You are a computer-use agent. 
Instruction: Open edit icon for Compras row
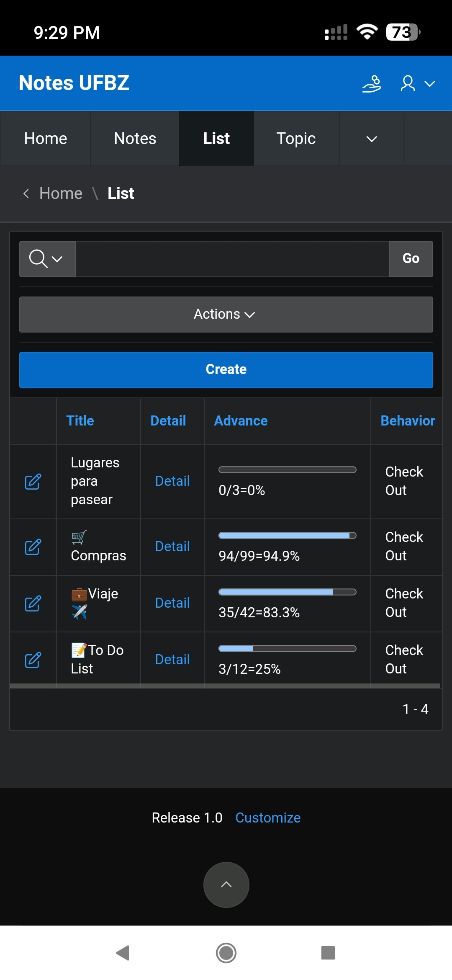click(x=33, y=547)
